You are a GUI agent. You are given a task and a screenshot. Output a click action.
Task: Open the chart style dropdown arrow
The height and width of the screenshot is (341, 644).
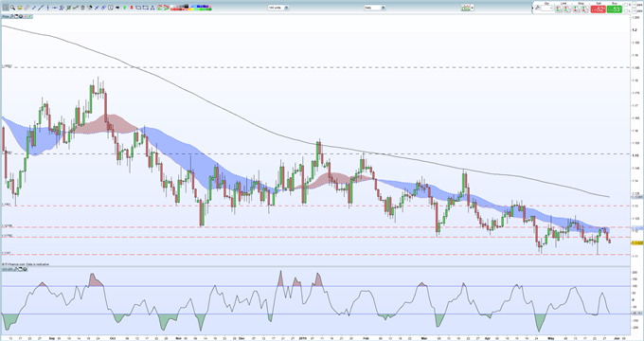pyautogui.click(x=473, y=8)
